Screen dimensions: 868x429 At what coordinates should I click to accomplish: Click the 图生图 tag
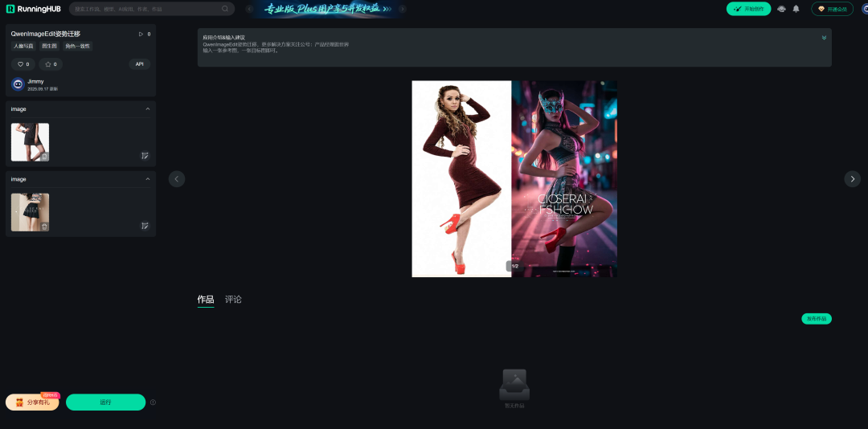(x=49, y=46)
